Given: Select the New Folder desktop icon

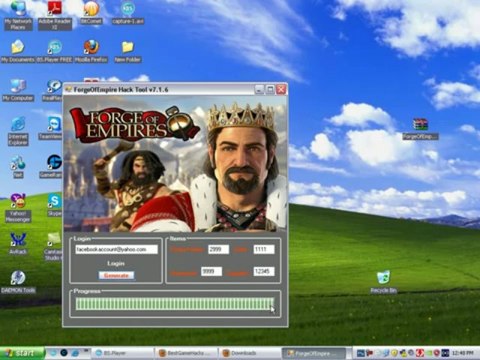Looking at the screenshot, I should (128, 52).
